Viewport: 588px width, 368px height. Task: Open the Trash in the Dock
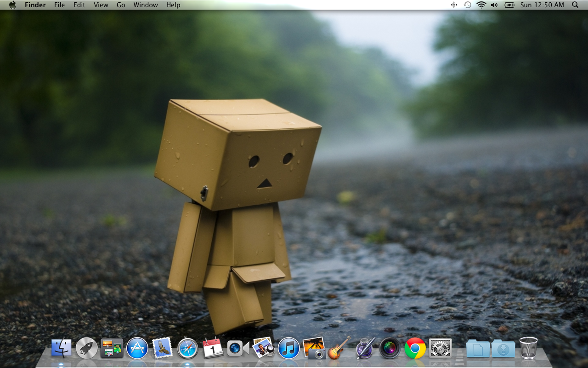point(528,348)
